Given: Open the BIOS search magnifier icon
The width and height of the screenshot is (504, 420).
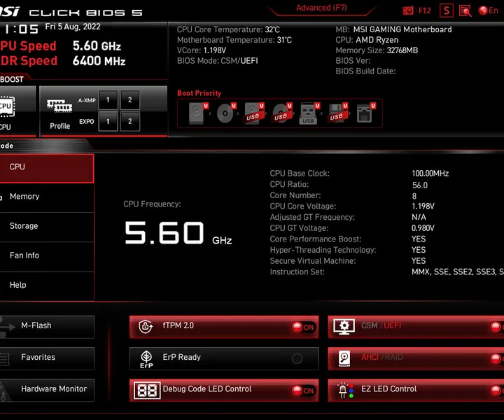Looking at the screenshot, I should (x=465, y=11).
